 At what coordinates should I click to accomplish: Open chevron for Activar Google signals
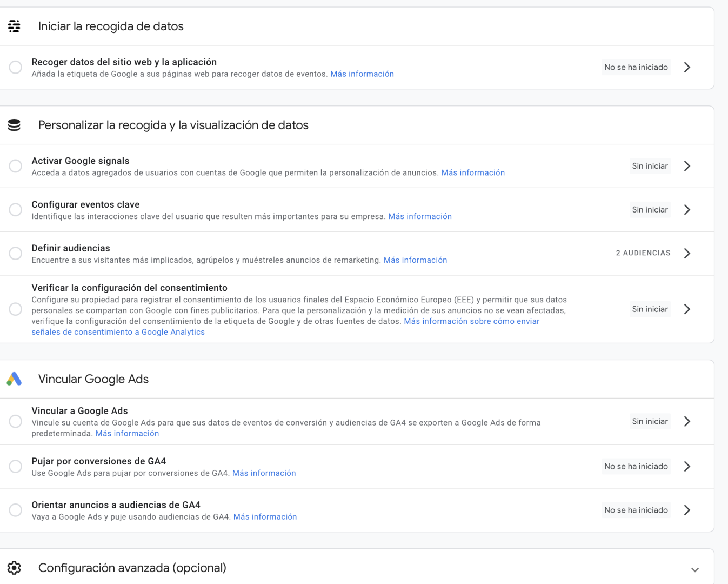687,166
